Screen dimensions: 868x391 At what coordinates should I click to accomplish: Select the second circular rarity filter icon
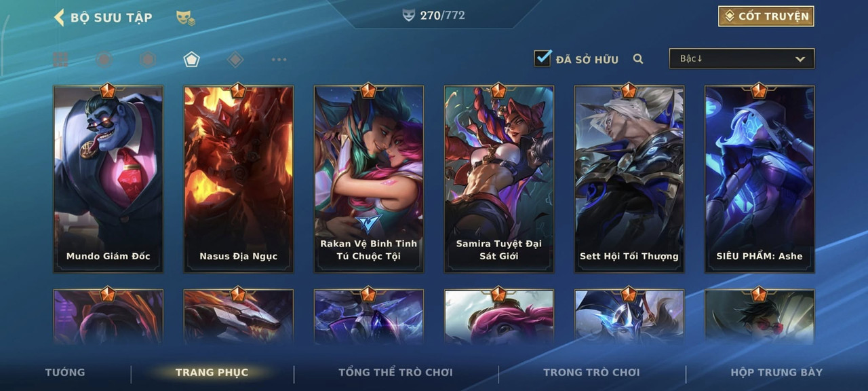coord(147,60)
